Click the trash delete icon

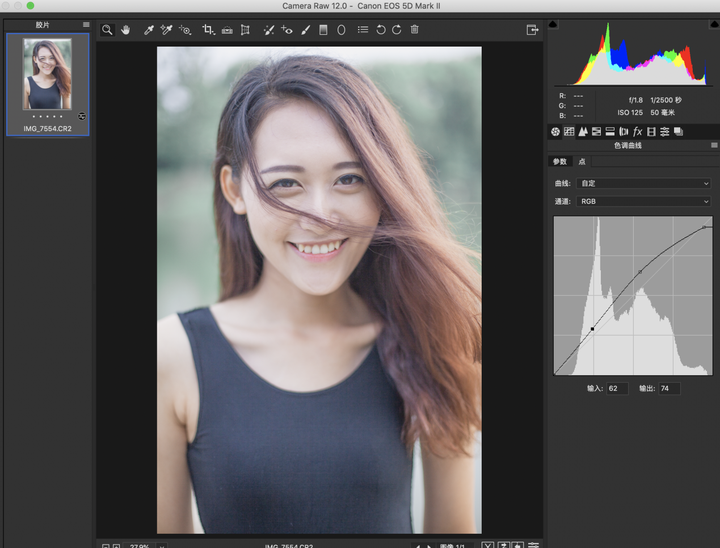tap(414, 29)
